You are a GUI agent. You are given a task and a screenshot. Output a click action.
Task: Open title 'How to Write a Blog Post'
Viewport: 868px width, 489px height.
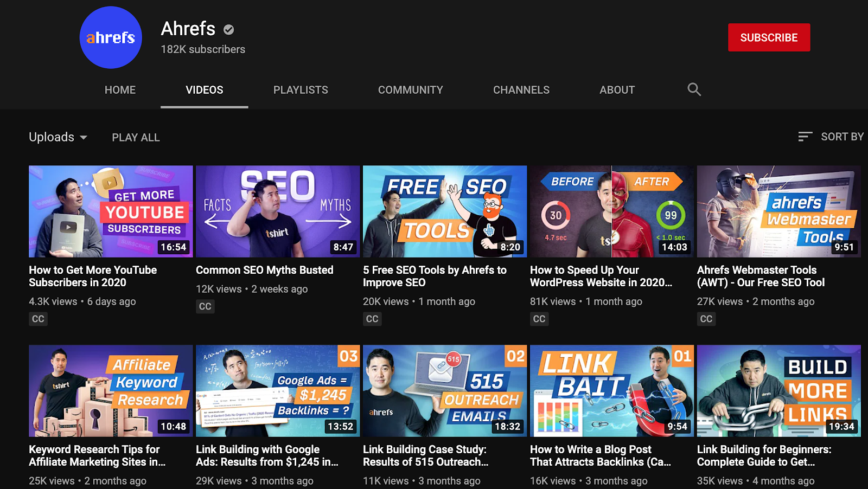(x=601, y=456)
